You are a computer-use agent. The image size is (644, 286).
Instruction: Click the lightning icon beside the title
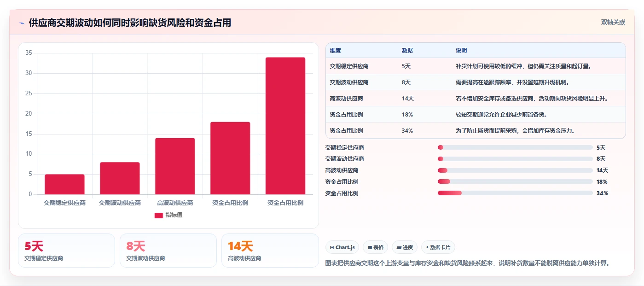[x=22, y=23]
